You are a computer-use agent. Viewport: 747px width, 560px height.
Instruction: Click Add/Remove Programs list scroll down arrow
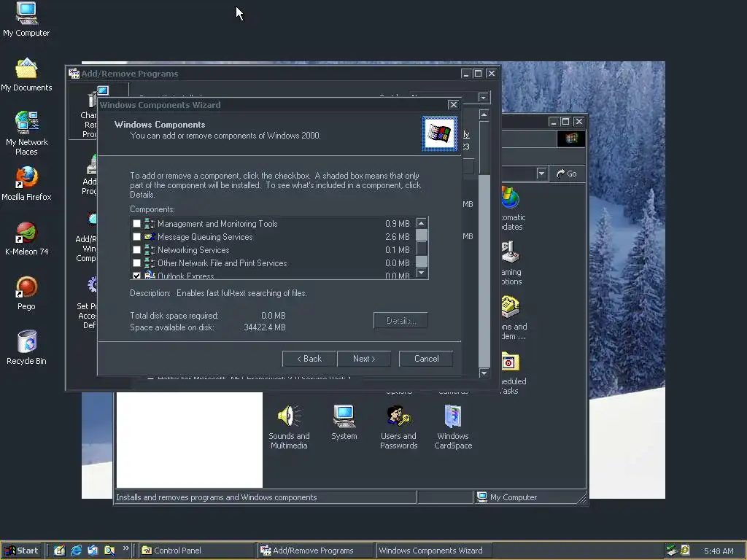coord(484,373)
